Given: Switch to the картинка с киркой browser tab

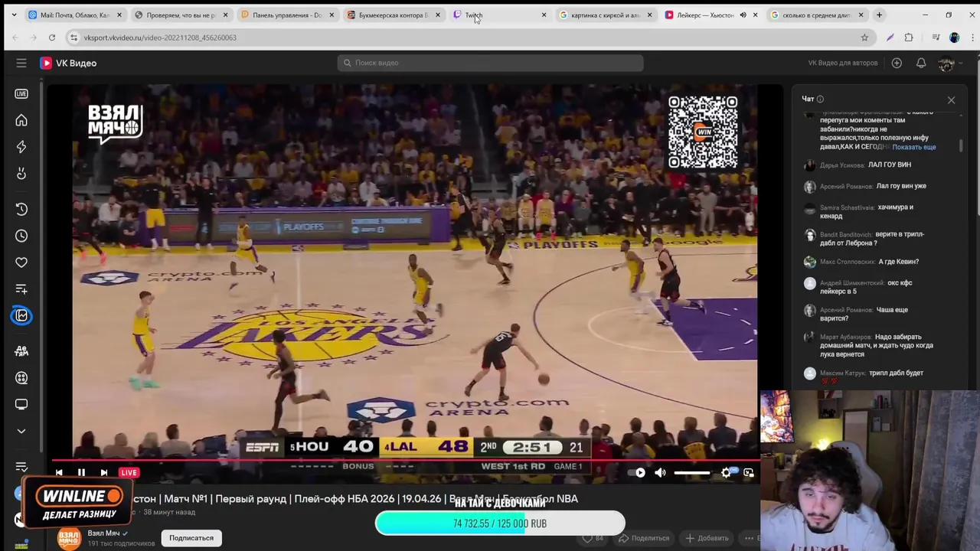Looking at the screenshot, I should coord(603,15).
